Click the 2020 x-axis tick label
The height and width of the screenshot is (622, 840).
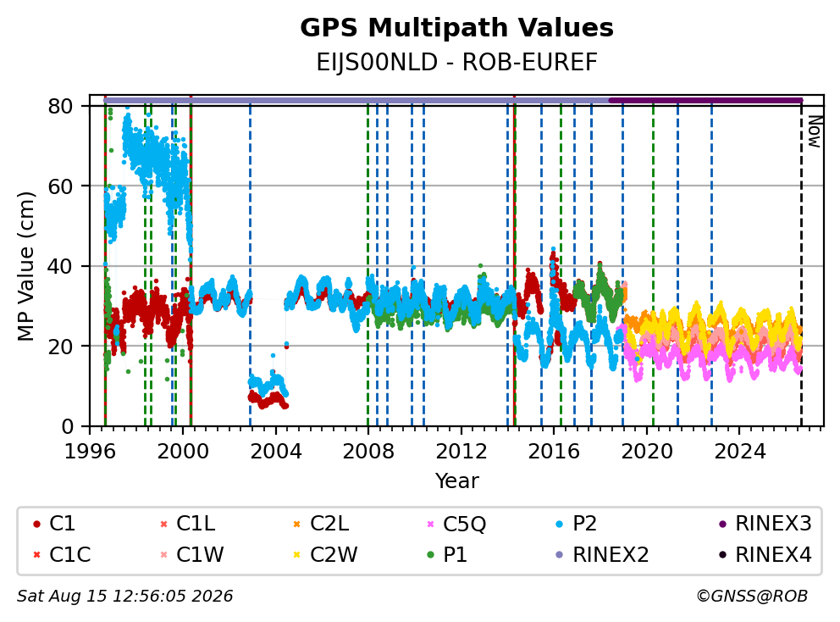coord(647,452)
